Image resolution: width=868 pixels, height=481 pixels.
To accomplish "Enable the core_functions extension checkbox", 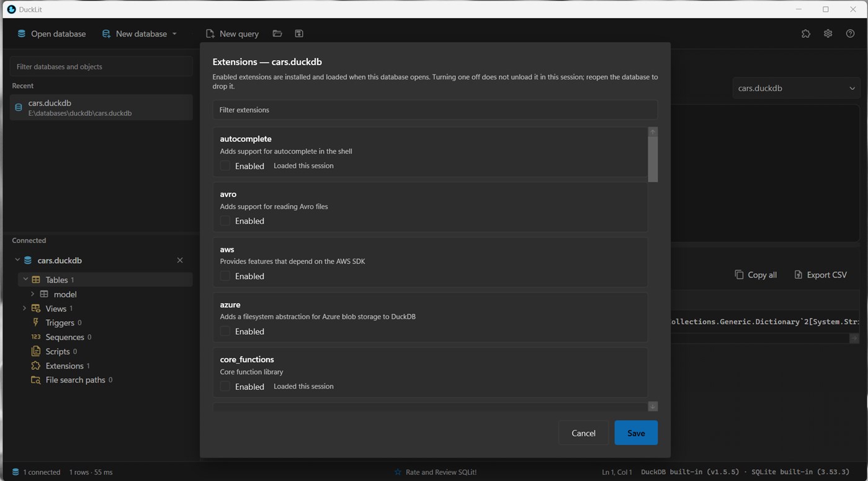I will click(225, 386).
